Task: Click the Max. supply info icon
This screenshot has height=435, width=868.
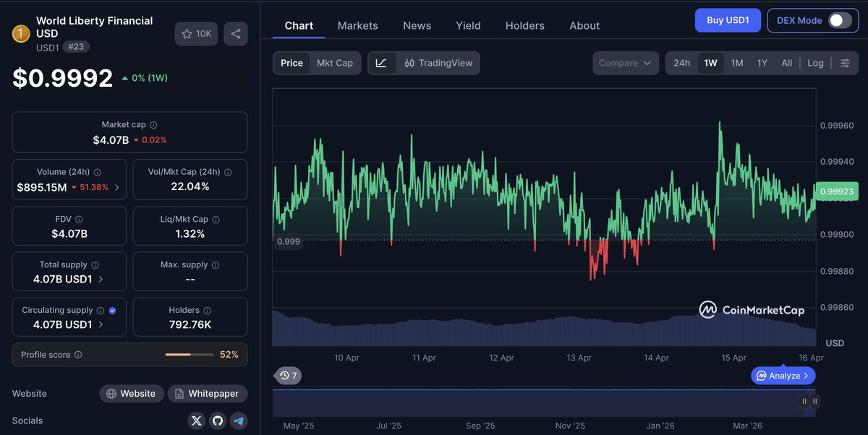Action: click(216, 265)
